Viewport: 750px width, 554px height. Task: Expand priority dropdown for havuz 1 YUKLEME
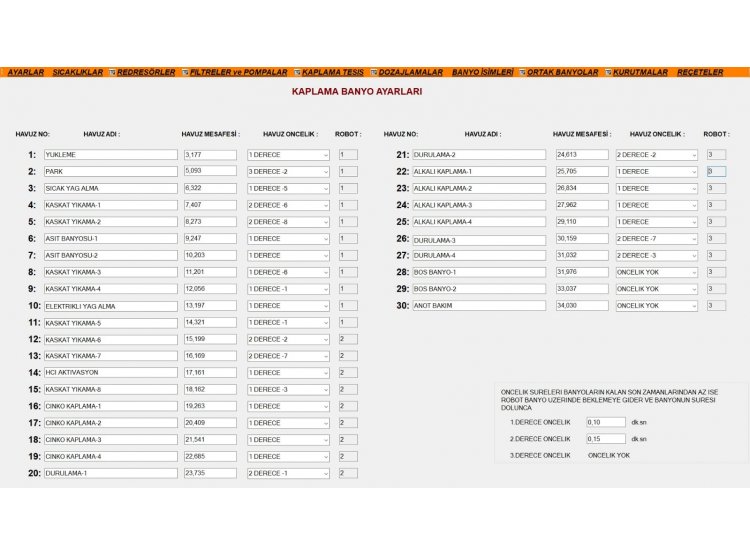(x=325, y=155)
